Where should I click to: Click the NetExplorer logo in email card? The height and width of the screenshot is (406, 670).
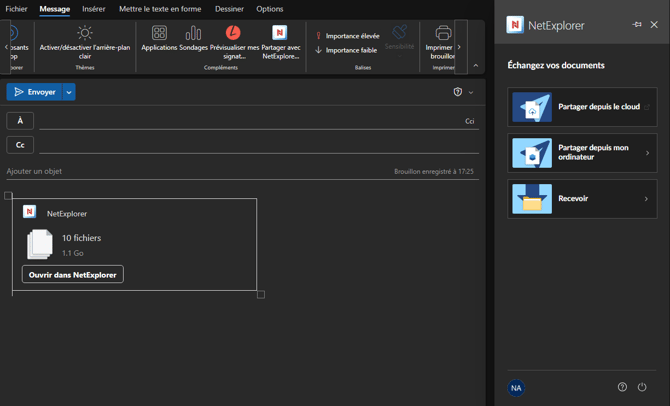29,212
